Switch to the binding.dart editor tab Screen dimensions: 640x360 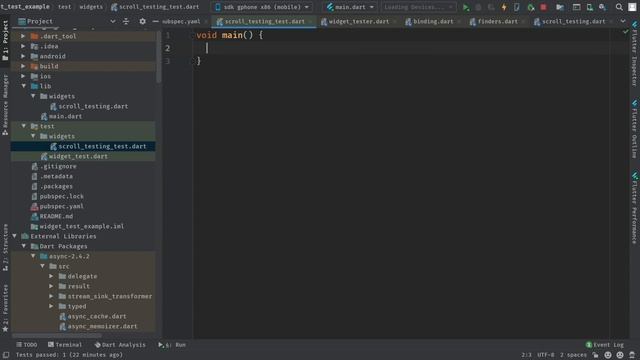coord(433,21)
